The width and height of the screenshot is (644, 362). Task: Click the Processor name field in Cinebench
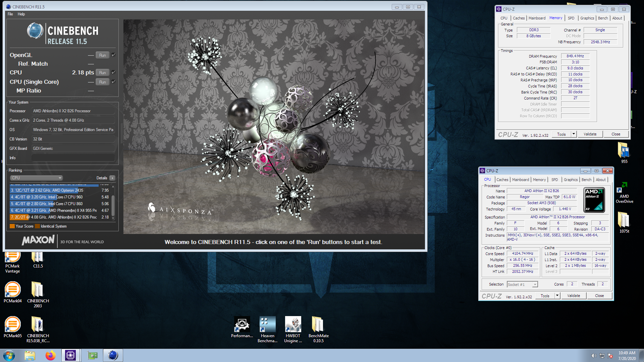pyautogui.click(x=73, y=111)
